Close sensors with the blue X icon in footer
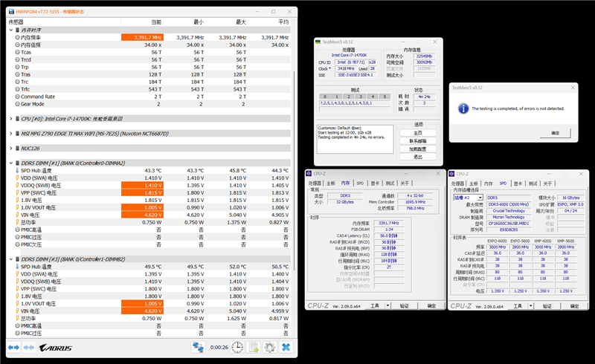This screenshot has width=595, height=364. pos(286,348)
